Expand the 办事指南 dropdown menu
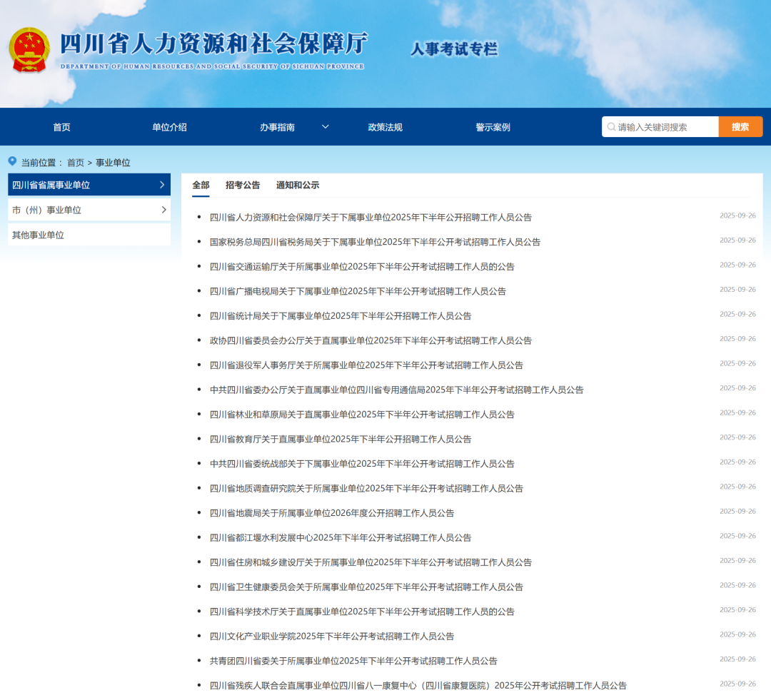Image resolution: width=771 pixels, height=700 pixels. pos(278,126)
